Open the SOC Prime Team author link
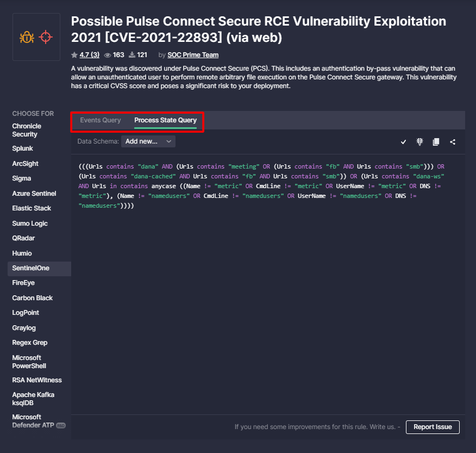 click(x=193, y=55)
